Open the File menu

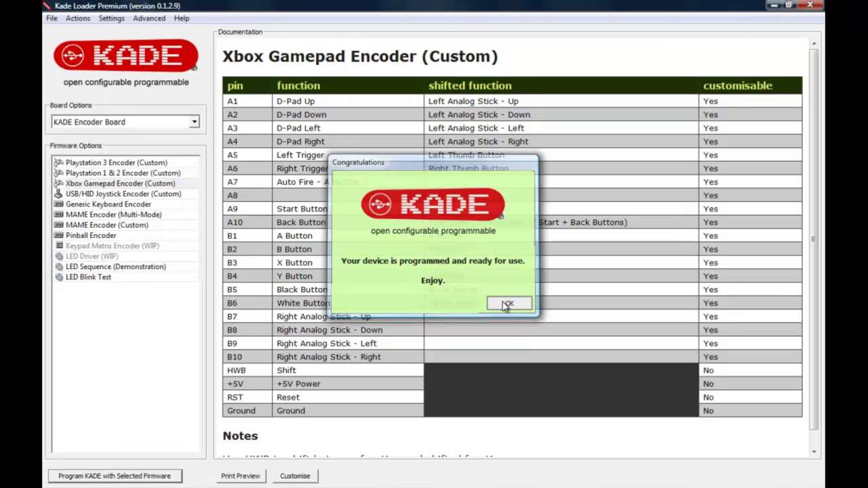pyautogui.click(x=52, y=18)
